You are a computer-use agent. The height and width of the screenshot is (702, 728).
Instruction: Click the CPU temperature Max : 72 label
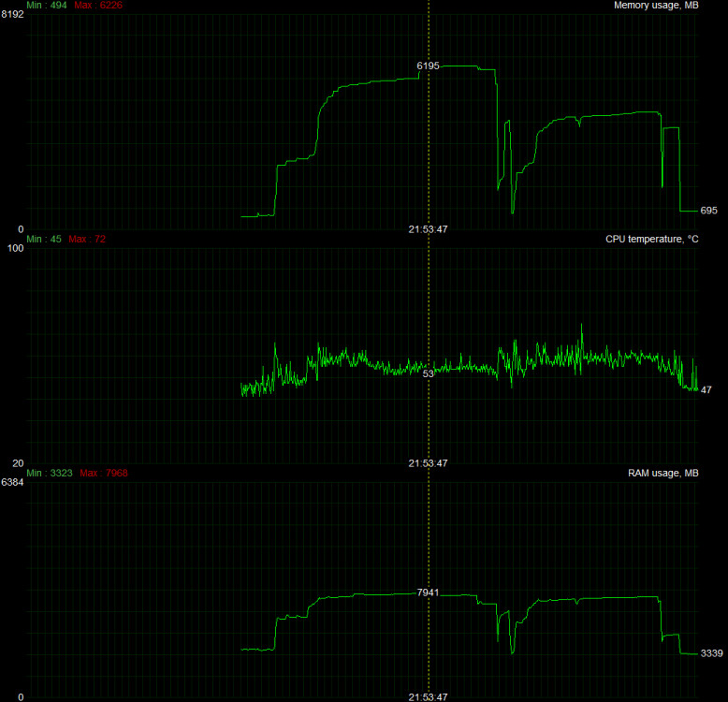point(87,239)
